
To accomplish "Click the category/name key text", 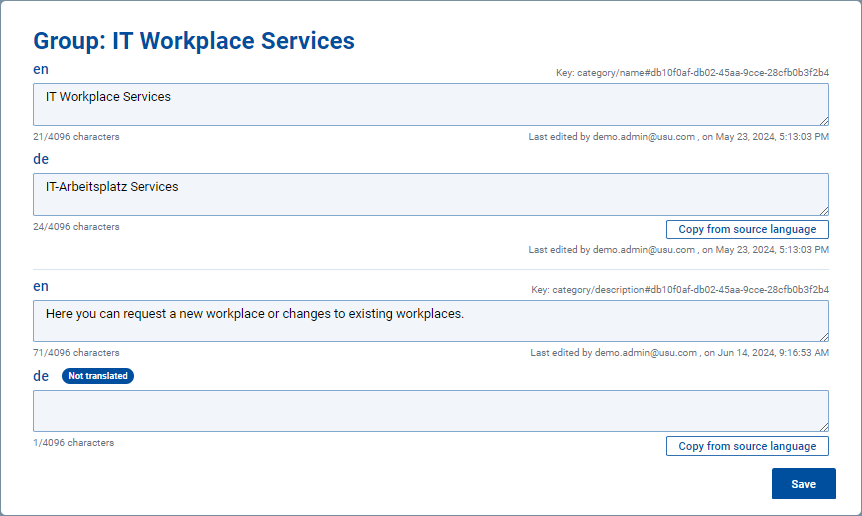I will [x=692, y=73].
